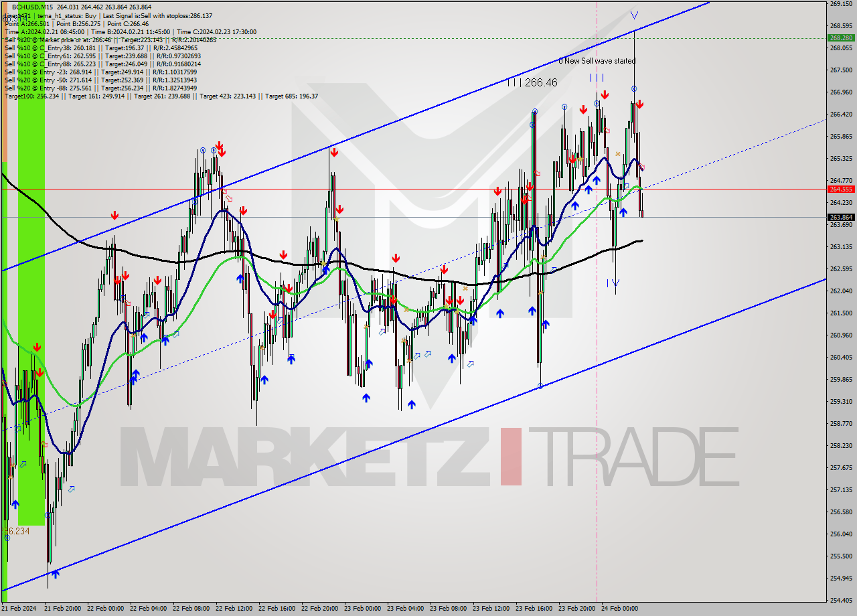Click the 256.040 price axis label
The width and height of the screenshot is (857, 616).
[841, 534]
